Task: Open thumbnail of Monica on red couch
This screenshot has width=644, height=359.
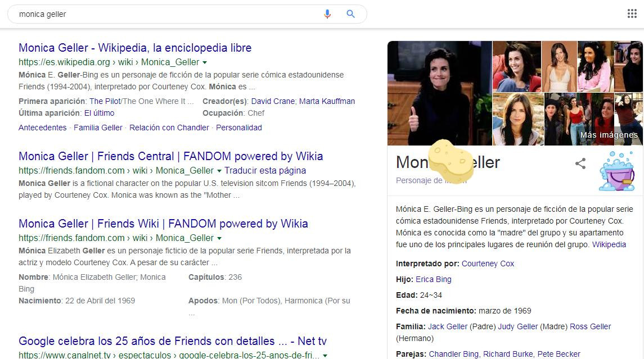Action: tap(517, 66)
